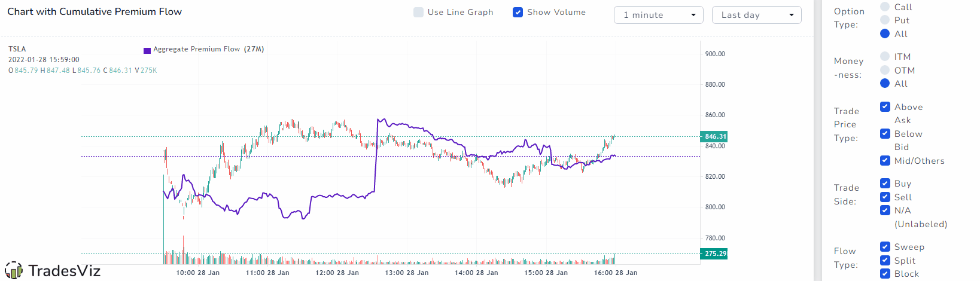Toggle the Mid/Others checkbox
This screenshot has height=281, width=980.
[x=885, y=160]
